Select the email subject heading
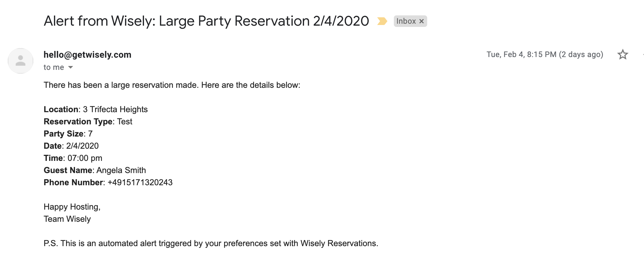The height and width of the screenshot is (266, 644). tap(206, 21)
